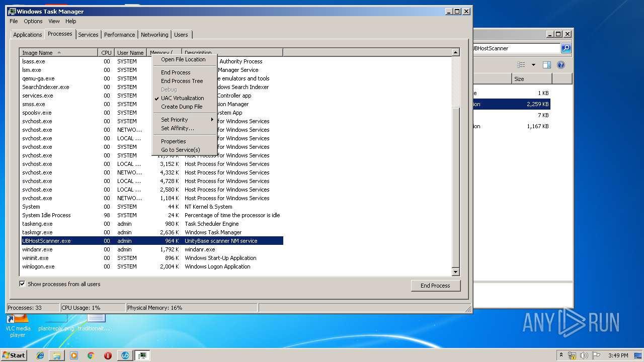Click the blue UB scanner taskbar icon

coord(125,355)
